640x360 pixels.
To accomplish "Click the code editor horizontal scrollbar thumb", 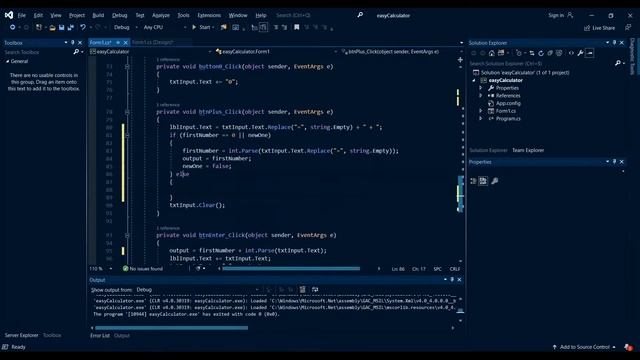I will pyautogui.click(x=291, y=269).
